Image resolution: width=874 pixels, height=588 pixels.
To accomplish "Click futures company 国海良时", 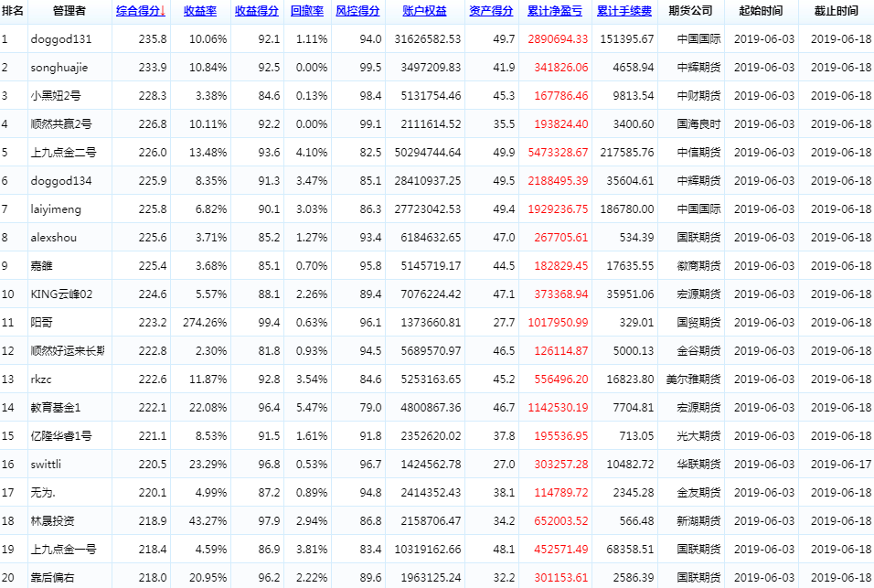I will click(699, 124).
